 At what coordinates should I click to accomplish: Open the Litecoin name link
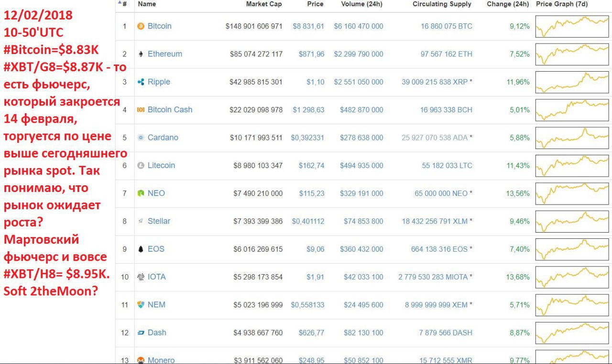point(161,165)
